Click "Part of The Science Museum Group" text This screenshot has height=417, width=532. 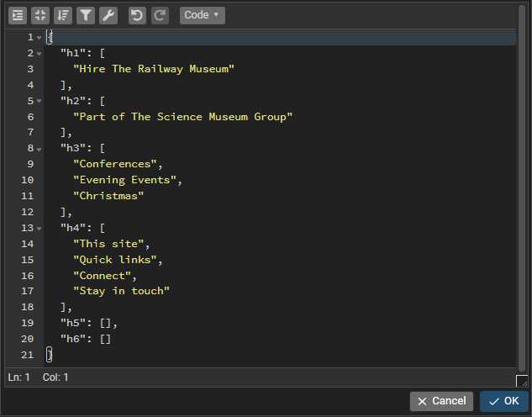183,117
